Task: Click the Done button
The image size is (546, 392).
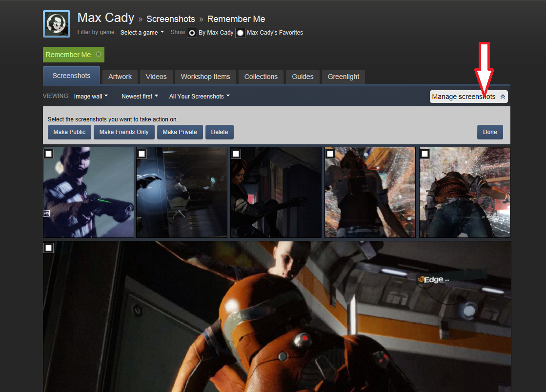Action: click(490, 132)
